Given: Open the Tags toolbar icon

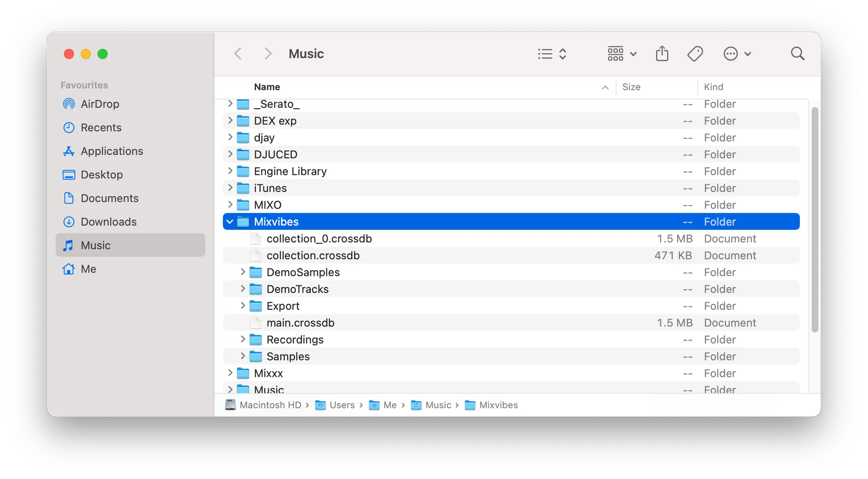Looking at the screenshot, I should [x=695, y=54].
